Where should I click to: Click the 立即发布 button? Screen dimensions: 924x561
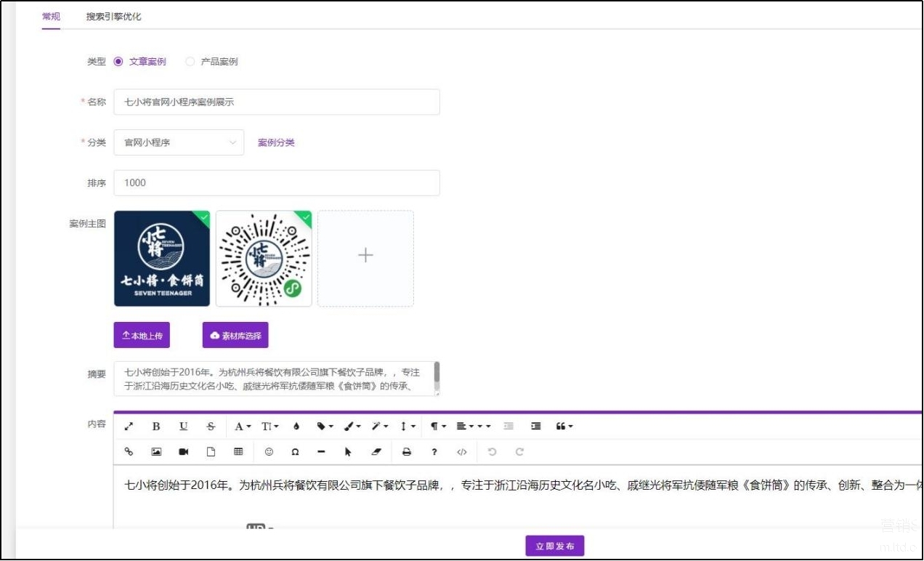555,546
